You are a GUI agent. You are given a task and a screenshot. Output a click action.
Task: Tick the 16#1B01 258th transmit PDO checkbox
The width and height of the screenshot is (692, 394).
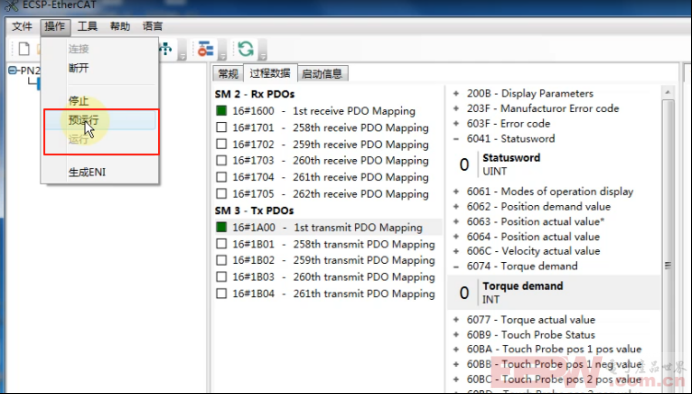pyautogui.click(x=222, y=244)
